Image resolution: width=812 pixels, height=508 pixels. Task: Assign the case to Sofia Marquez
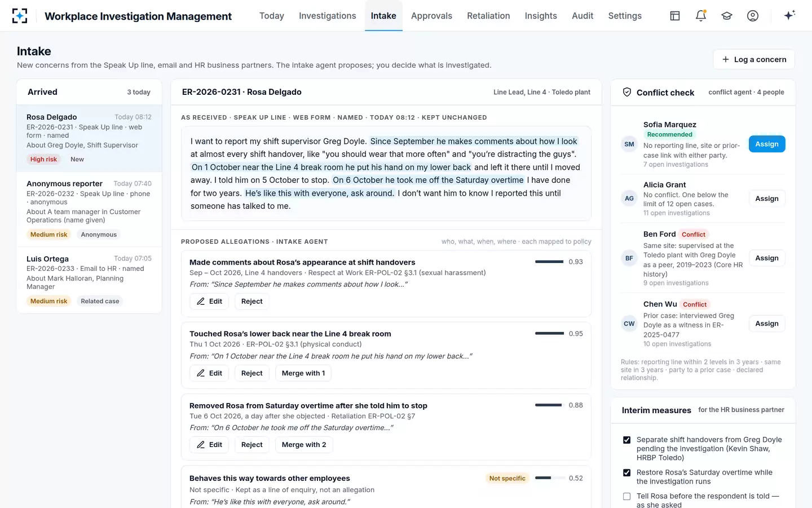coord(767,144)
